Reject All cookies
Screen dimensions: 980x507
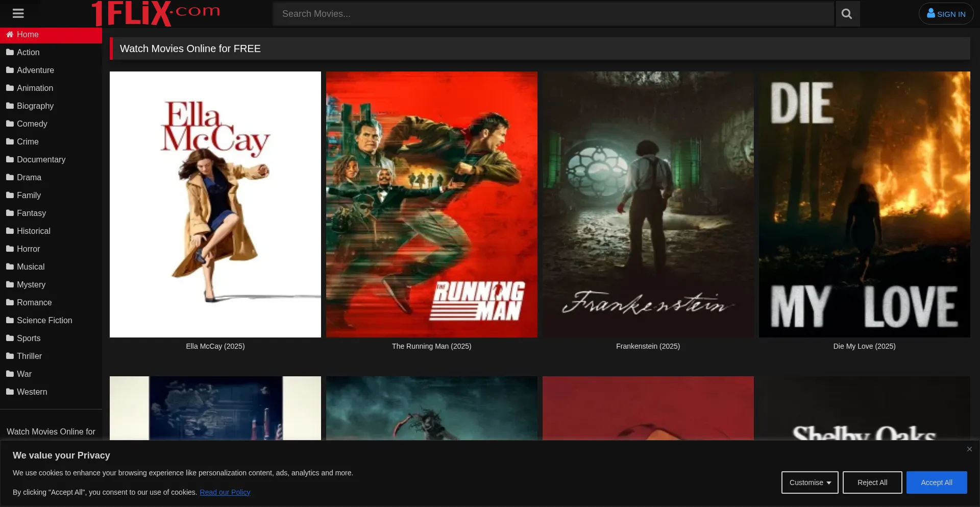pos(872,482)
